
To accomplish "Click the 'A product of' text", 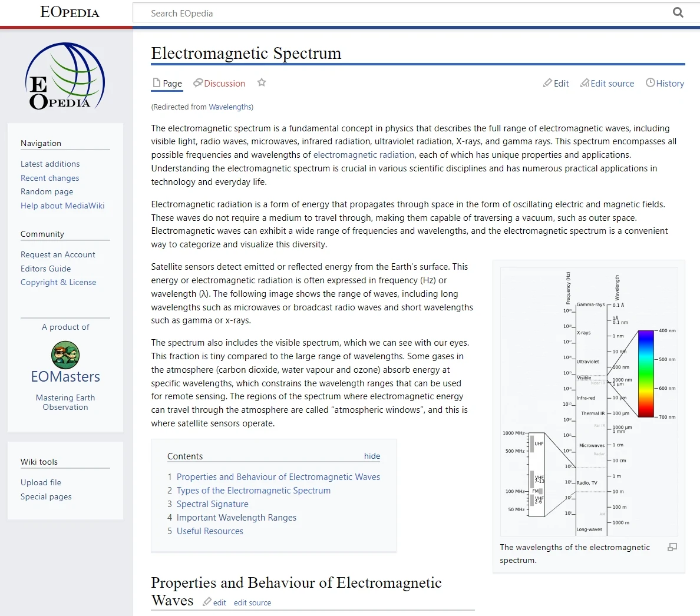I will click(x=65, y=327).
